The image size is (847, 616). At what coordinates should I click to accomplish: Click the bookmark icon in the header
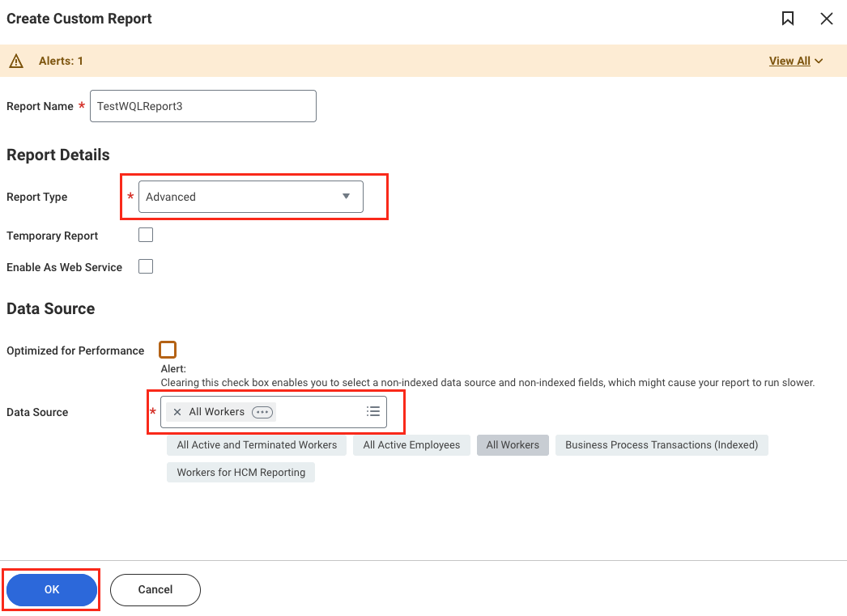[x=787, y=18]
